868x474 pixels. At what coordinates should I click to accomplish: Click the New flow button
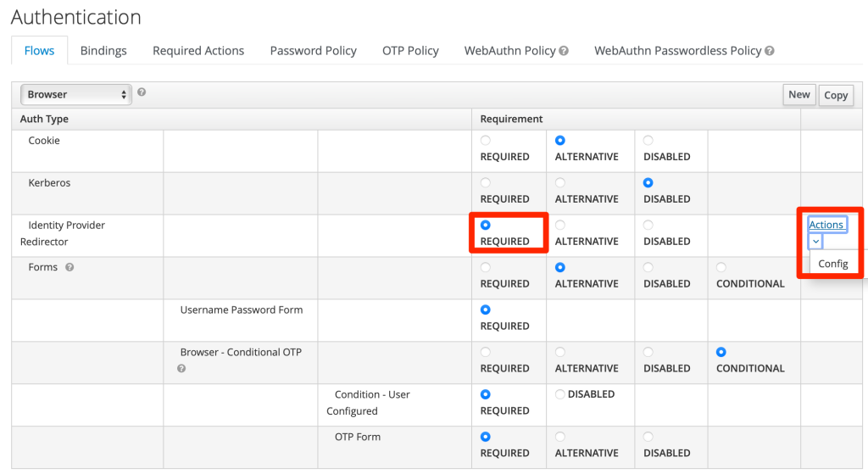point(799,95)
